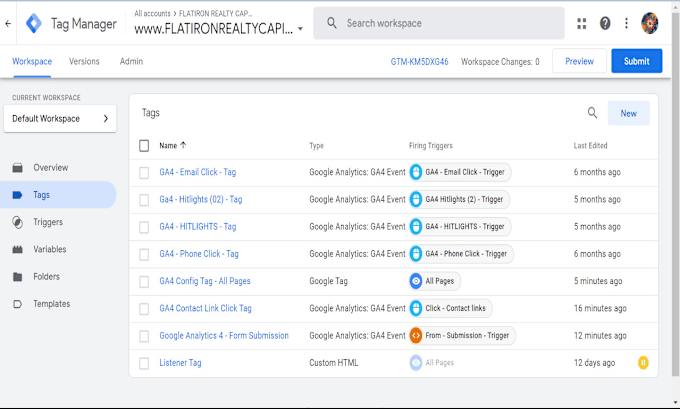Open GA4 Contact Link Click Tag link
Viewport: 680px width, 409px height.
[x=205, y=308]
